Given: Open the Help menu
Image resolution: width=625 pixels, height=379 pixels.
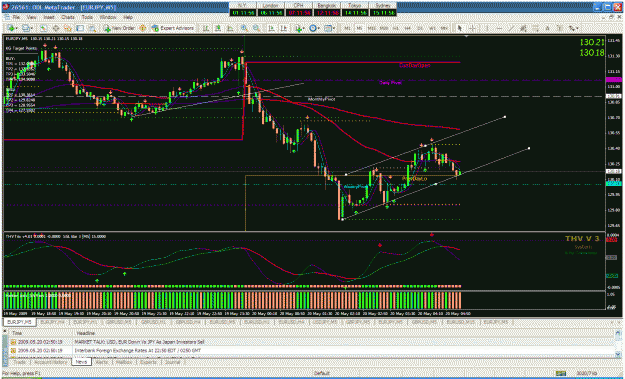Looking at the screenshot, I should pos(128,18).
